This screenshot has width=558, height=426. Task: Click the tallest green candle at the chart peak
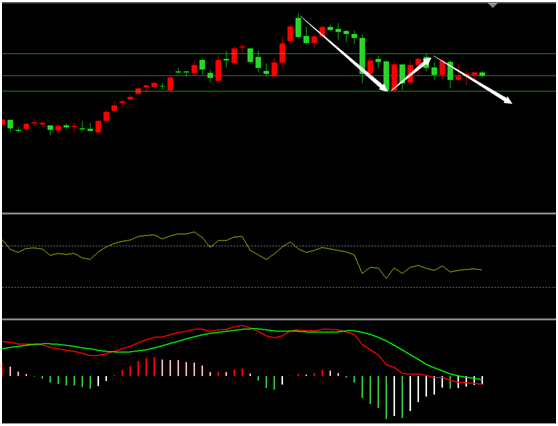tap(298, 26)
